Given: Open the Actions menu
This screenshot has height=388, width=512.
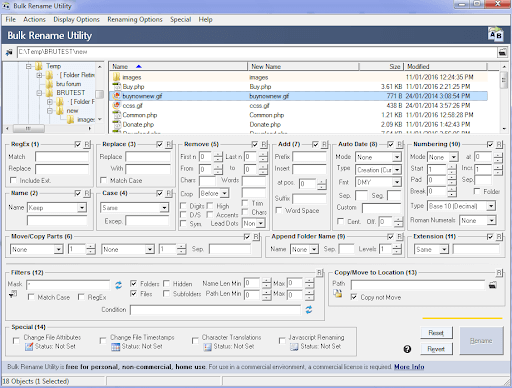Looking at the screenshot, I should tap(34, 19).
